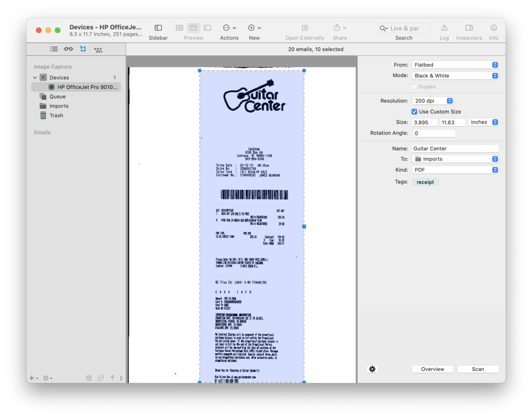Switch to the list view sidebar tab

[54, 49]
